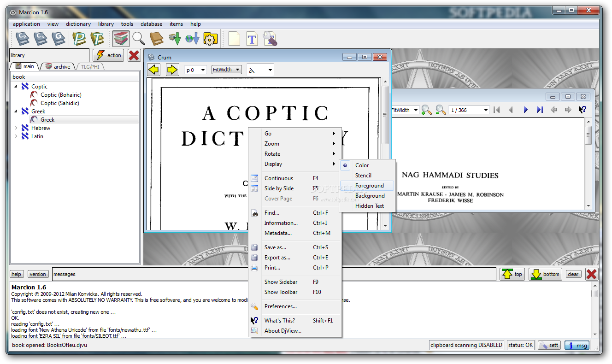Viewport: 612px width, 364px height.
Task: Click zoom out magnifier in DjView window
Action: pyautogui.click(x=441, y=110)
